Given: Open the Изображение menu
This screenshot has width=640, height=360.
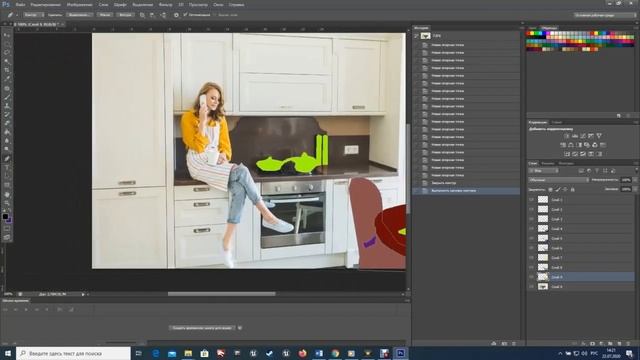Looking at the screenshot, I should 80,4.
